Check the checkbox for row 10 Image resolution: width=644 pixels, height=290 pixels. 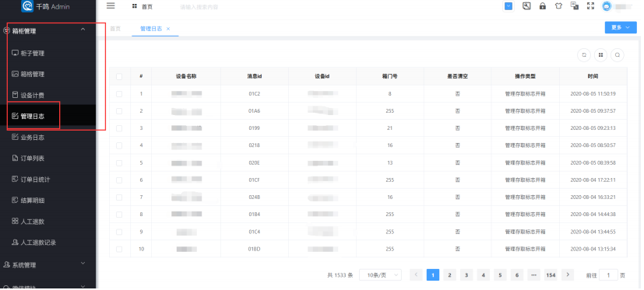pyautogui.click(x=119, y=249)
